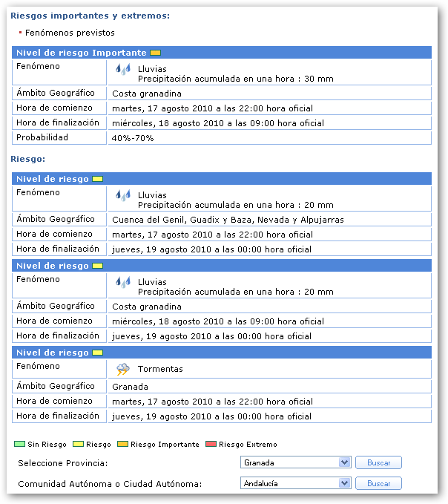The width and height of the screenshot is (448, 504).
Task: Click the Probabilidad 40%-70% value cell
Action: click(x=269, y=138)
